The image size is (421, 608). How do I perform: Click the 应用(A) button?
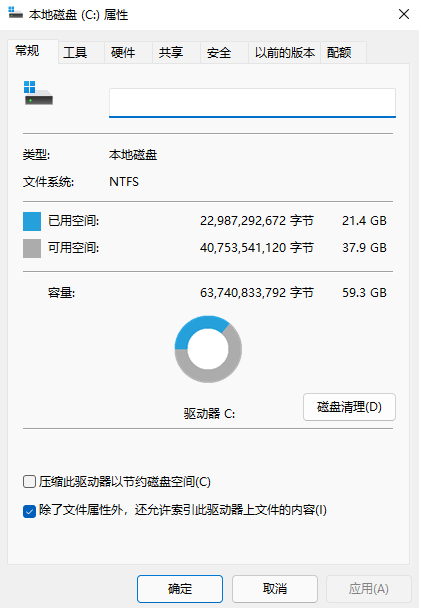(368, 589)
